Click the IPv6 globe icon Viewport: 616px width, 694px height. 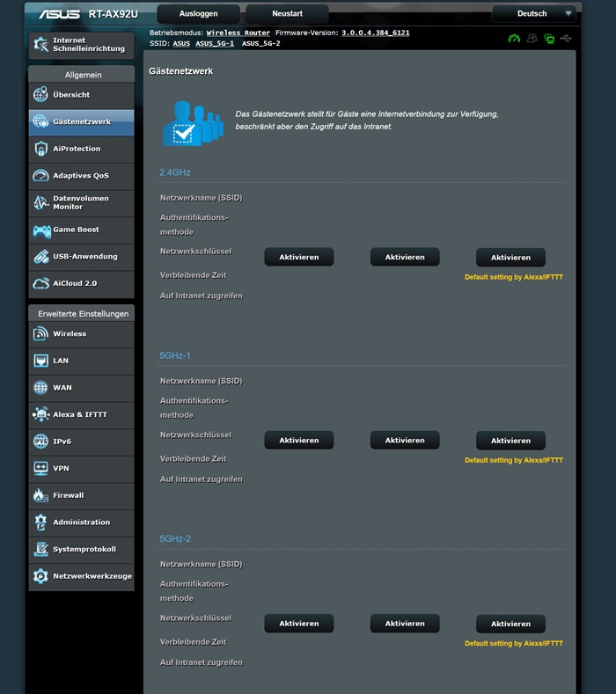click(40, 442)
